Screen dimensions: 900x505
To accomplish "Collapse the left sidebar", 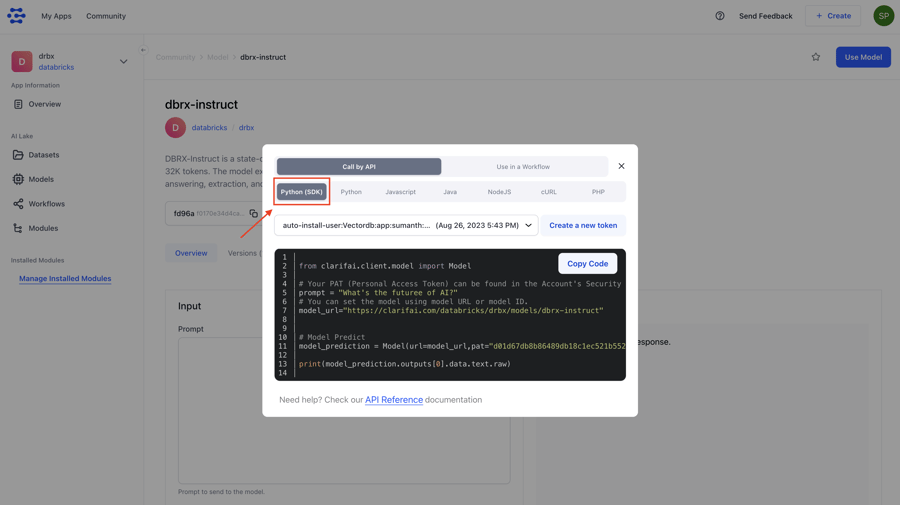I will (x=143, y=50).
